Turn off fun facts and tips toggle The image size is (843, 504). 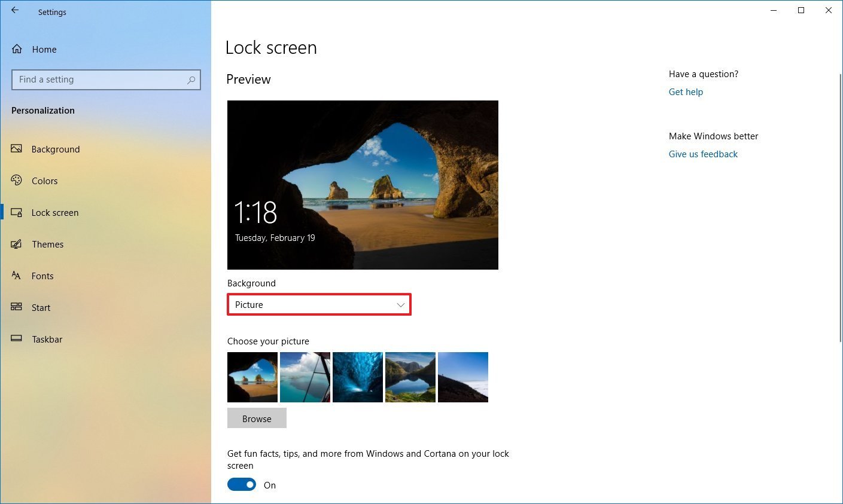tap(242, 485)
